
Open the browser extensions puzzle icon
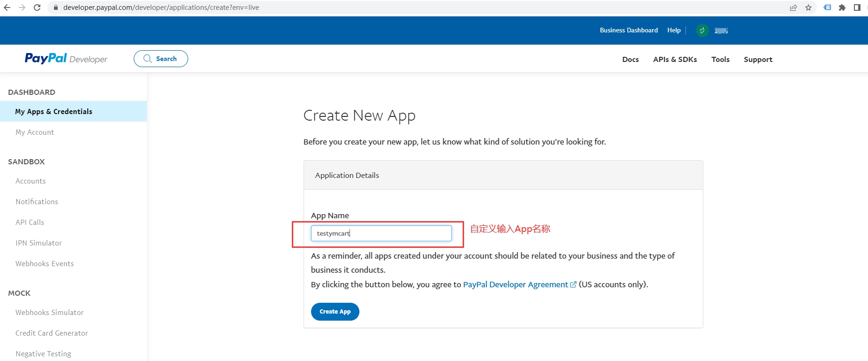(x=842, y=8)
